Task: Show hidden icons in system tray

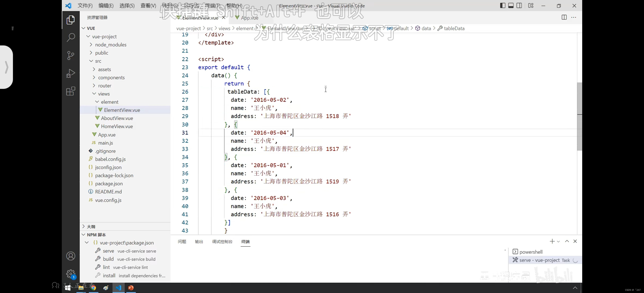Action: [575, 288]
